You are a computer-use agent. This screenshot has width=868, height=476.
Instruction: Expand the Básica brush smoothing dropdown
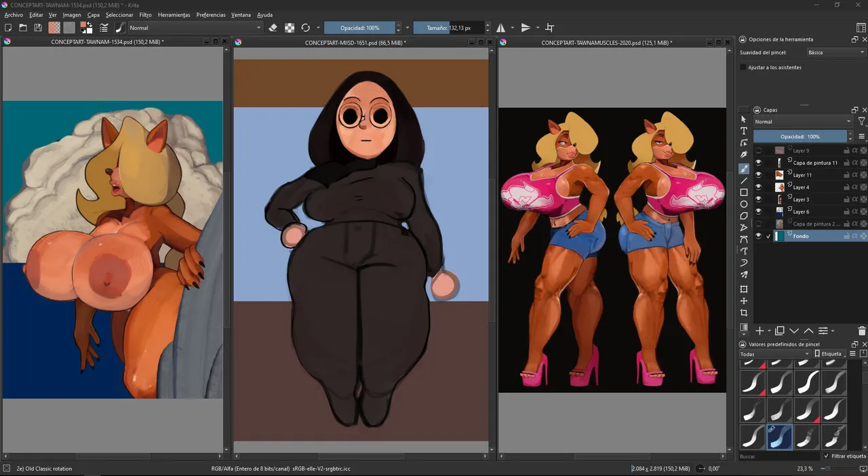click(835, 52)
